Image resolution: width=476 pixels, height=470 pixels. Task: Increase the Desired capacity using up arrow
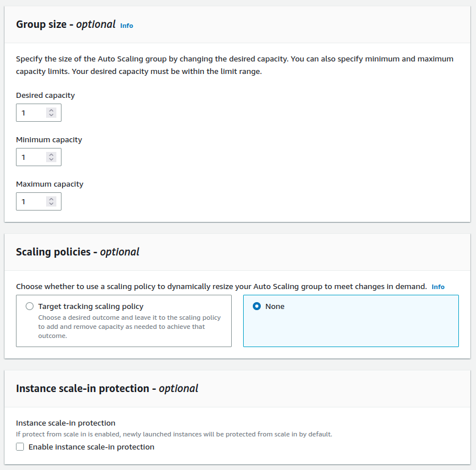click(51, 110)
